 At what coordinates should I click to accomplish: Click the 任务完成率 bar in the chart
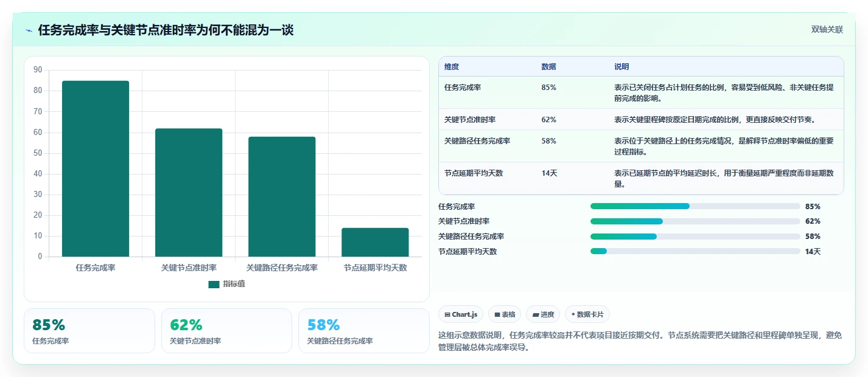point(96,168)
